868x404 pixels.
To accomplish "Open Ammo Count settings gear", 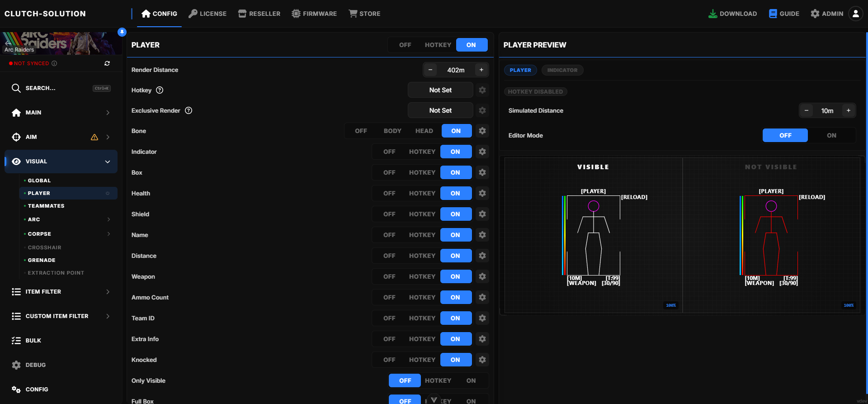I will point(482,297).
